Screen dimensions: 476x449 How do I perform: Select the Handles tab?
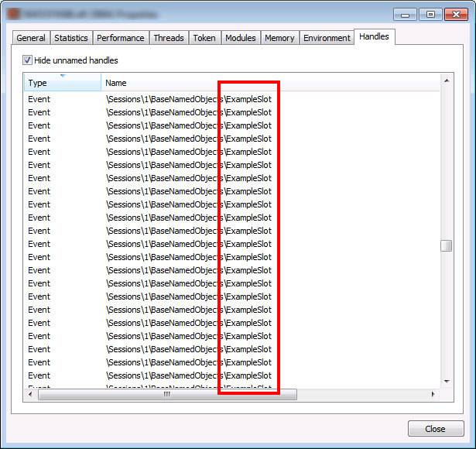pyautogui.click(x=375, y=36)
